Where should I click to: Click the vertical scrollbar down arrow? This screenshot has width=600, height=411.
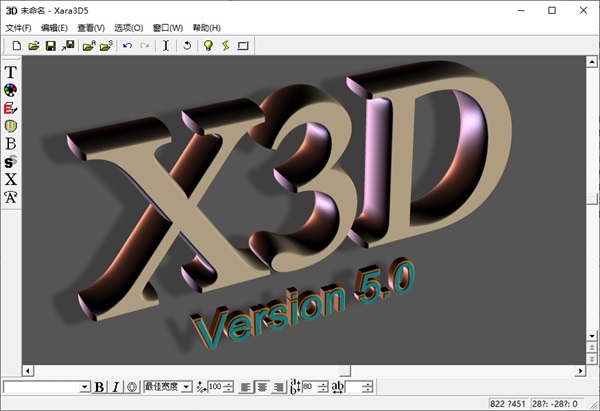[592, 336]
